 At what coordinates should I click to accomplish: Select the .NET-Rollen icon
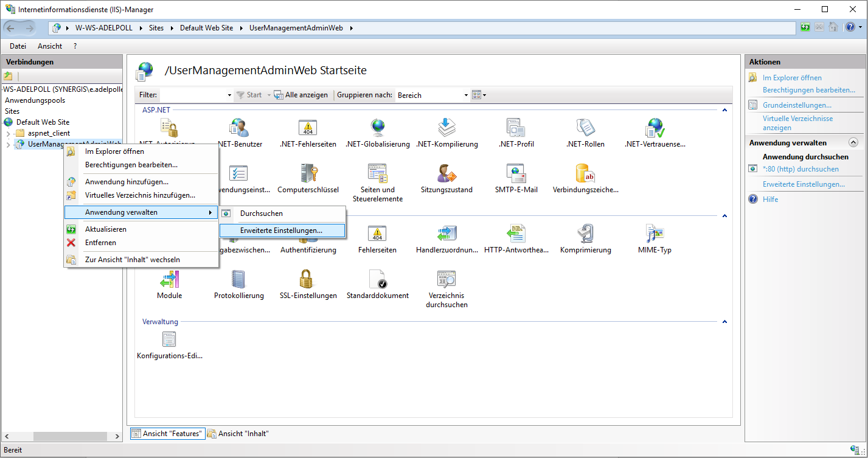pyautogui.click(x=585, y=128)
